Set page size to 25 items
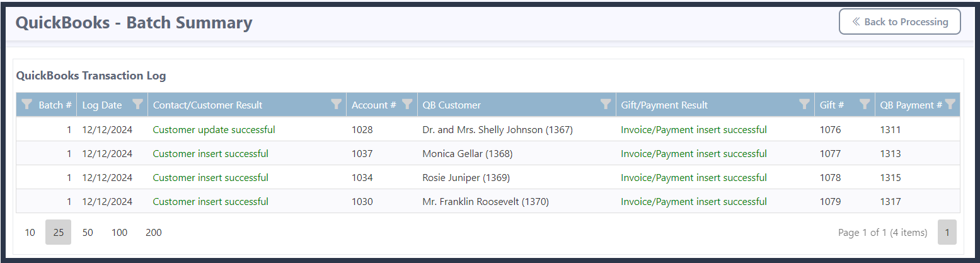The height and width of the screenshot is (263, 980). [x=59, y=232]
